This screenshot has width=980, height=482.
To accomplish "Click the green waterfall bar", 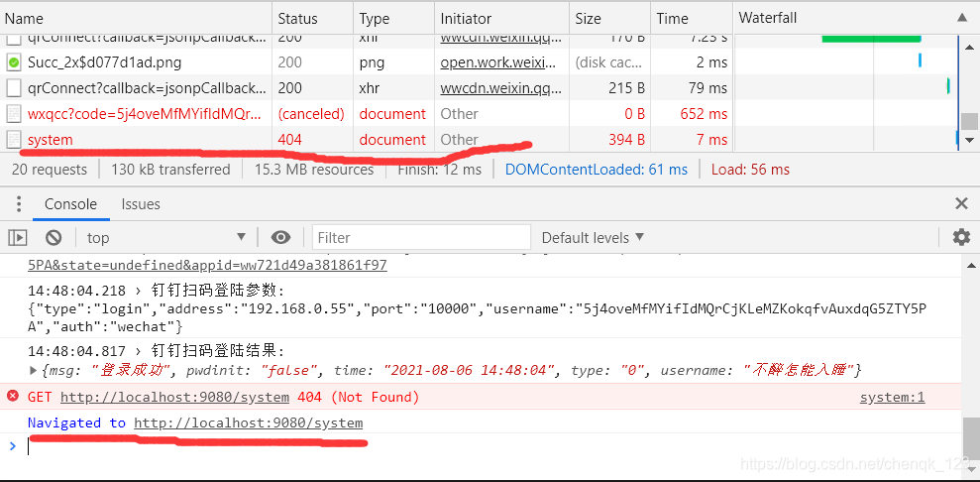I will tap(871, 38).
